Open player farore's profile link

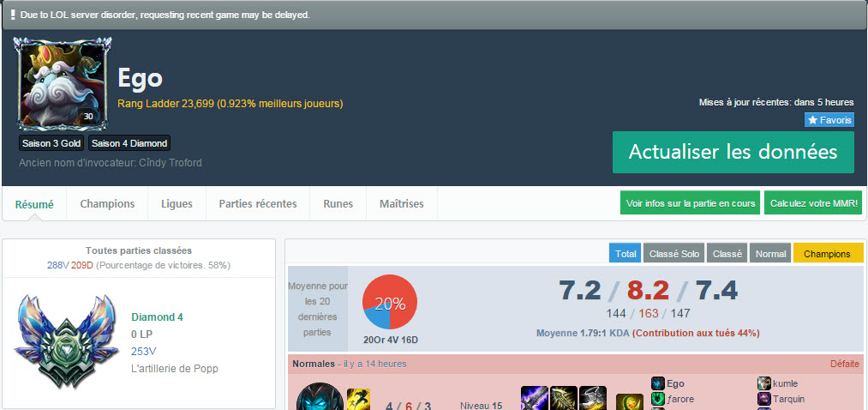pos(680,399)
